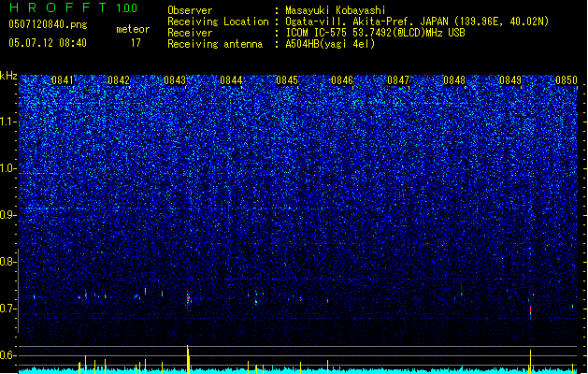Click the 0847 time marker
Image resolution: width=588 pixels, height=374 pixels.
point(398,80)
